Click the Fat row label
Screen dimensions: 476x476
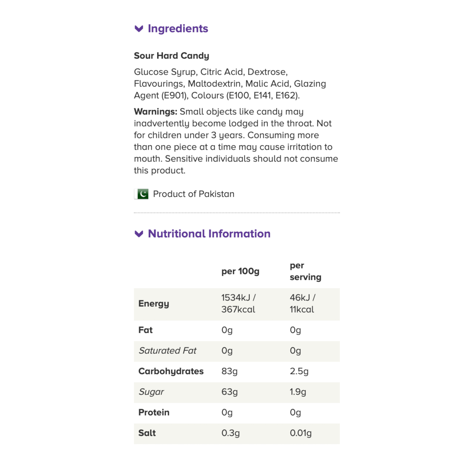(145, 330)
